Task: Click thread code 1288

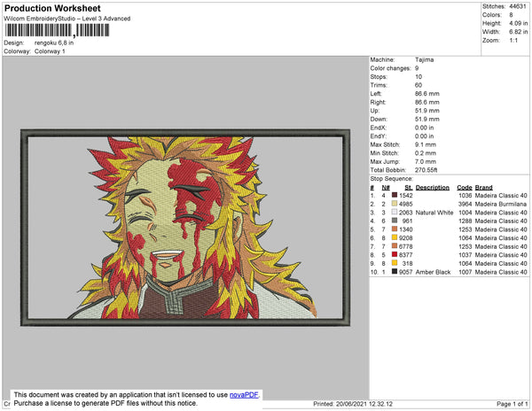Action: (465, 221)
